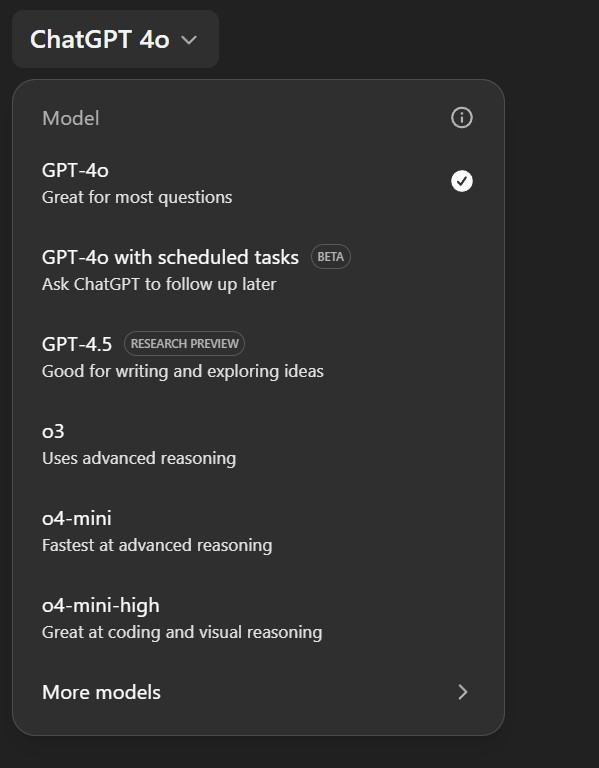Switch to the GPT-4.5 model
The width and height of the screenshot is (599, 768).
point(258,358)
